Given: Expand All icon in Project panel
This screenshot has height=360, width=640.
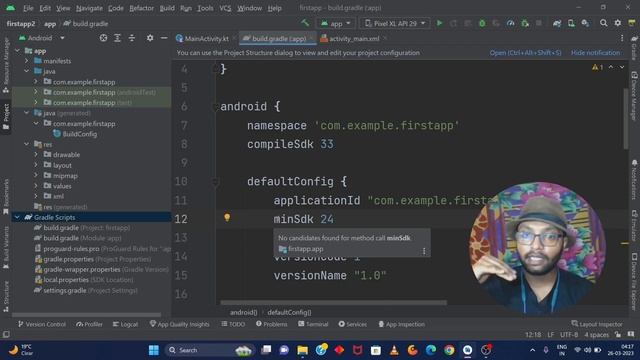Looking at the screenshot, I should (117, 38).
